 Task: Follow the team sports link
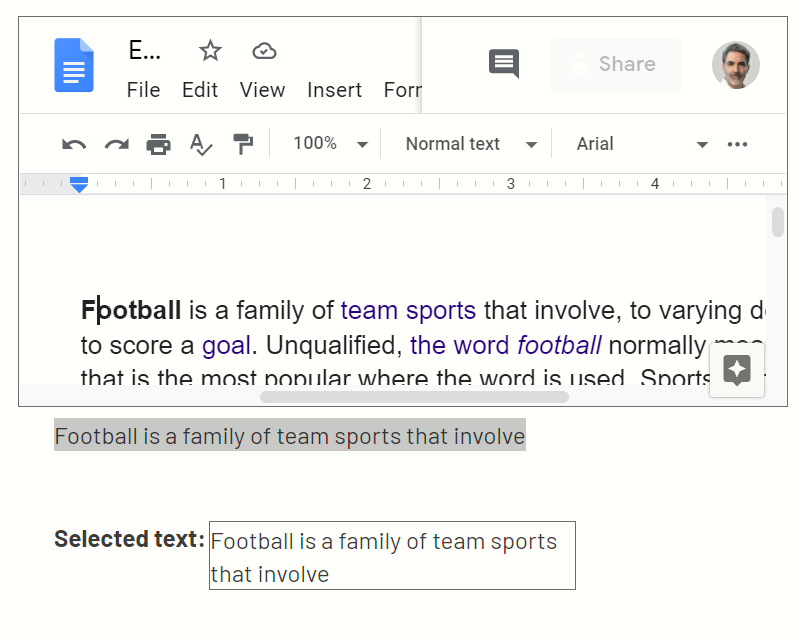click(x=408, y=310)
